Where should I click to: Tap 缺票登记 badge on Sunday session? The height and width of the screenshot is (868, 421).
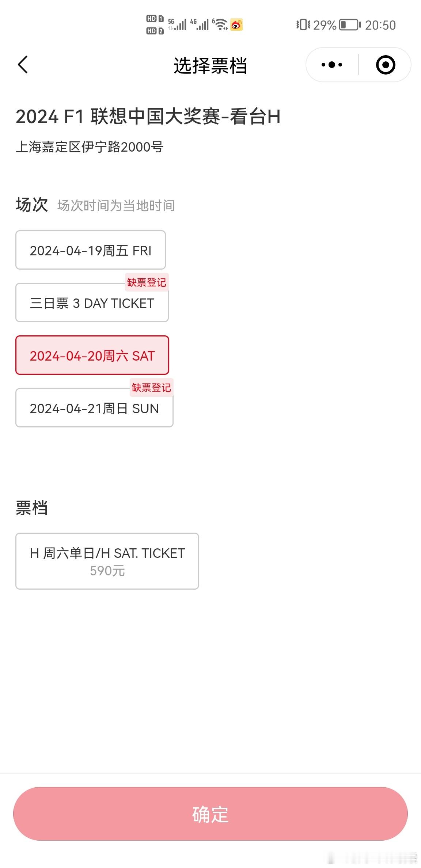tap(151, 387)
